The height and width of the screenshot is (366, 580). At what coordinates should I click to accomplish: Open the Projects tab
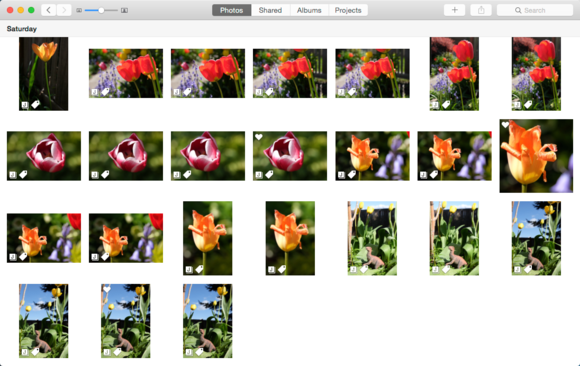[348, 10]
